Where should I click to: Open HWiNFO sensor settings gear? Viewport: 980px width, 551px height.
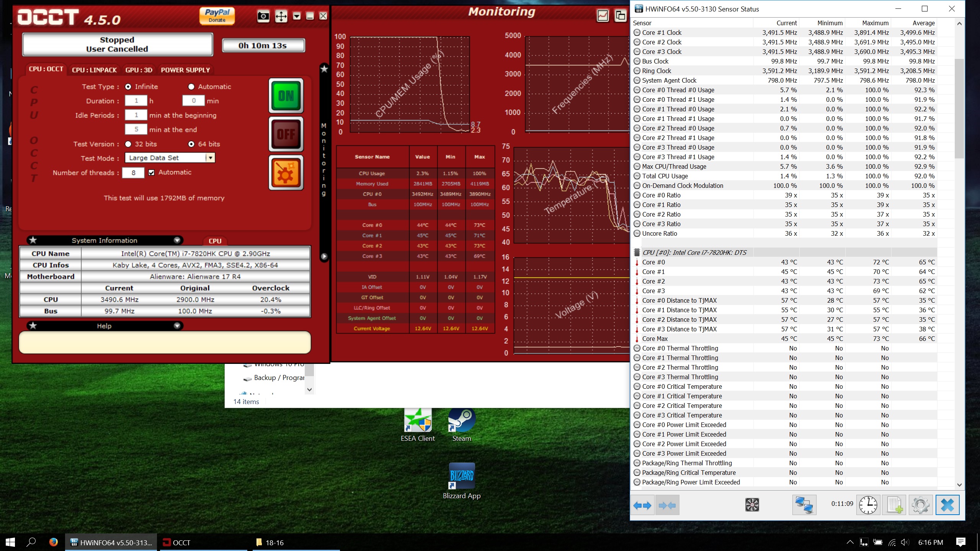click(x=921, y=505)
